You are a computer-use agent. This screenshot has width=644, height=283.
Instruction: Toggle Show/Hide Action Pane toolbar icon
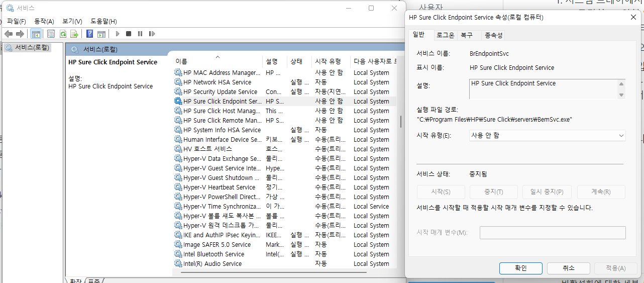click(x=101, y=34)
